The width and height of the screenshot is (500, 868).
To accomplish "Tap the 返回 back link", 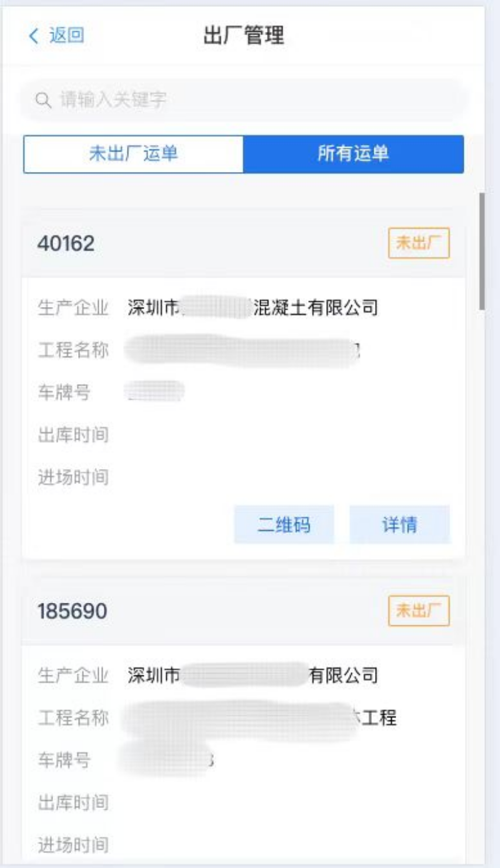I will tap(66, 36).
